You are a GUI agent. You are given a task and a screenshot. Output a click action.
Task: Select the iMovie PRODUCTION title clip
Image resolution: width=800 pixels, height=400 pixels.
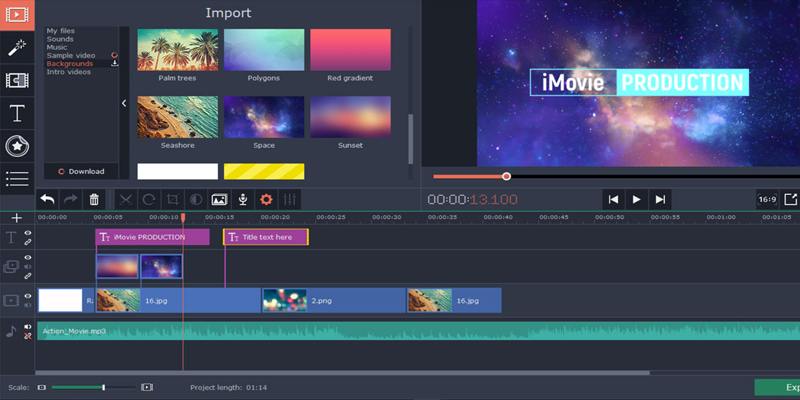point(153,237)
